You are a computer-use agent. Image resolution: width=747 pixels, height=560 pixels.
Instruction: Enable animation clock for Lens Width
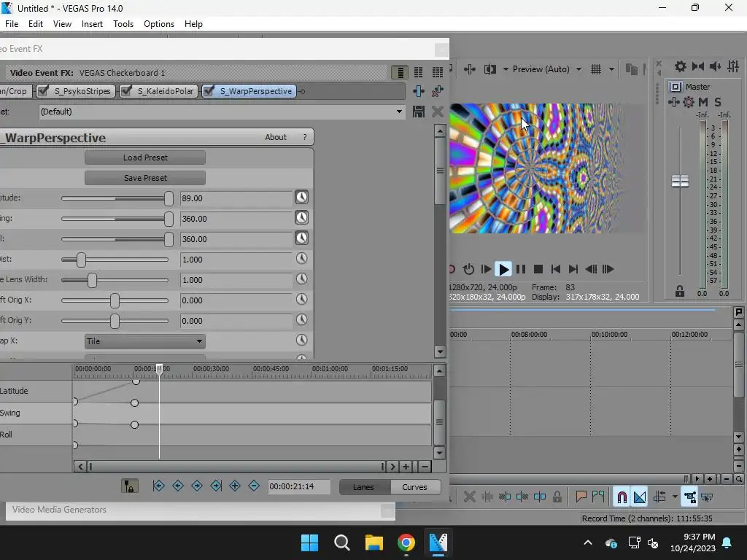[x=301, y=279]
